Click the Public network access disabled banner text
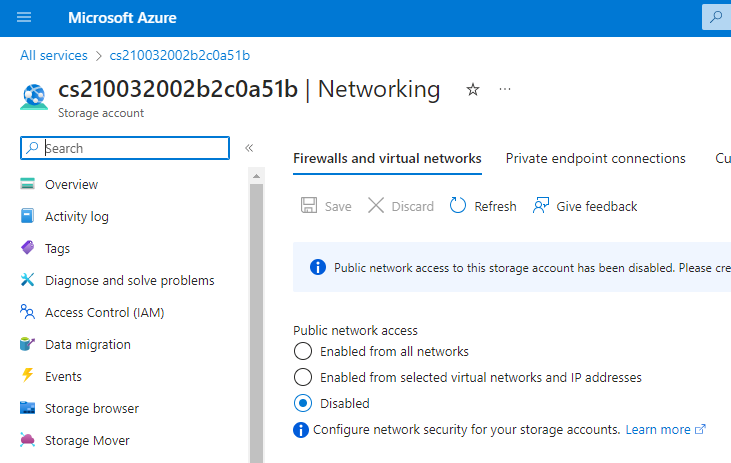Viewport: 731px width, 463px height. click(x=532, y=268)
